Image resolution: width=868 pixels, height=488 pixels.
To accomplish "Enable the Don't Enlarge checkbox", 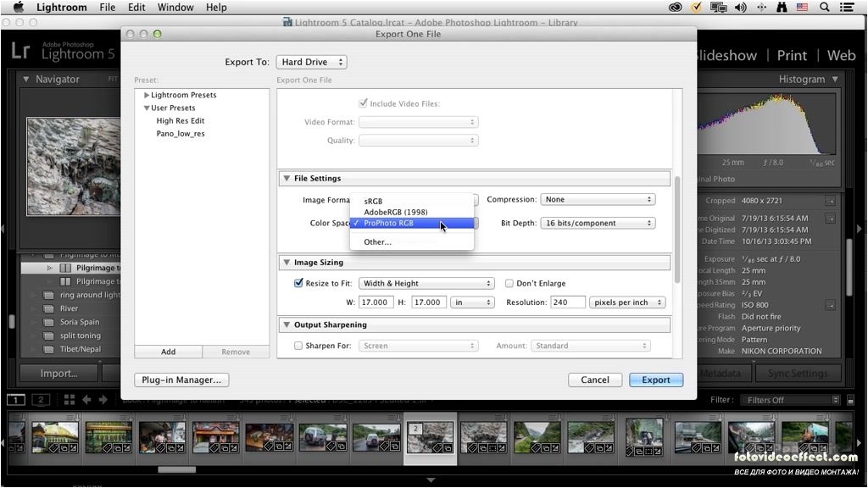I will [x=509, y=283].
